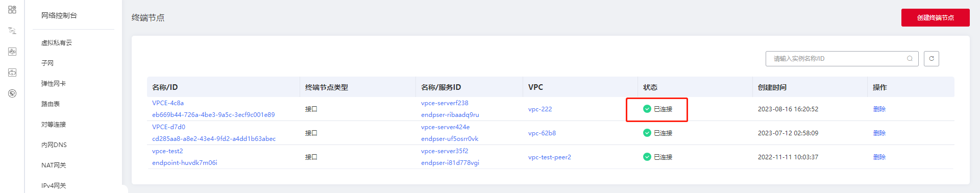
Task: Click the fourth icon in the left rail
Action: coord(12,73)
